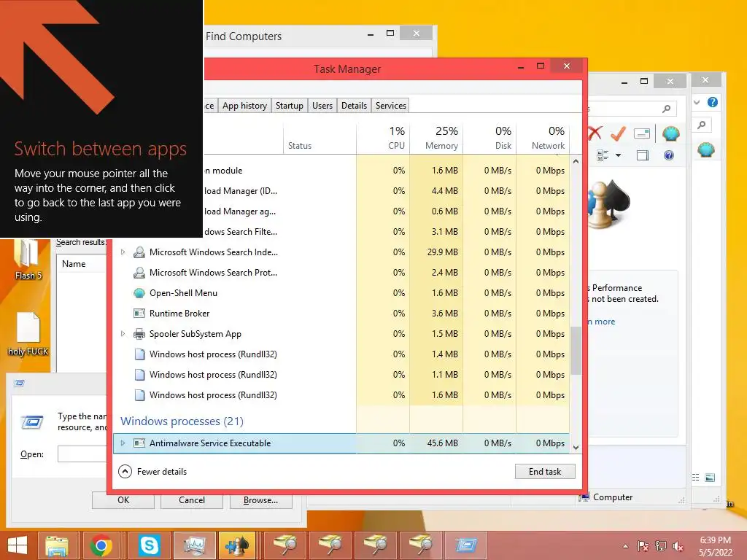Click the End task button
Viewport: 747px width, 560px height.
(545, 472)
